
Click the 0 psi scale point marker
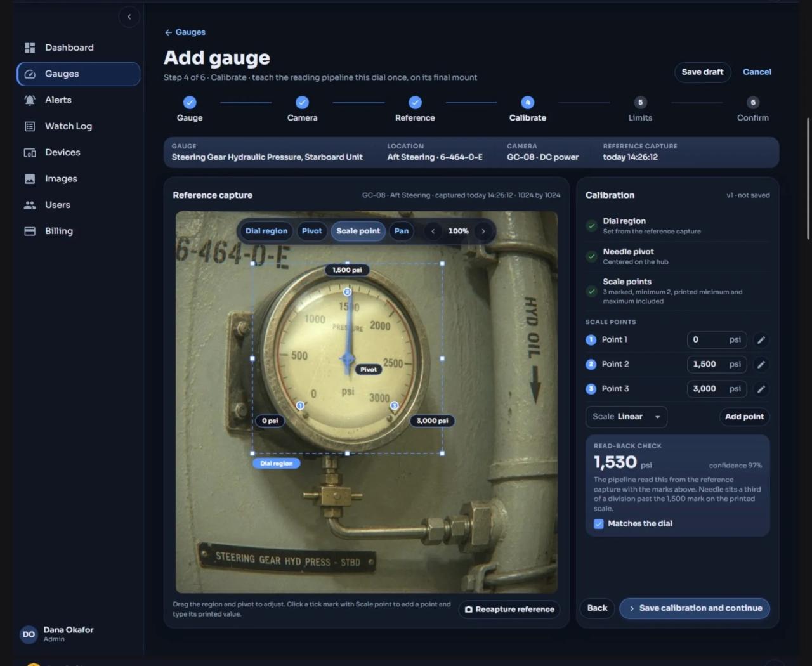coord(300,405)
